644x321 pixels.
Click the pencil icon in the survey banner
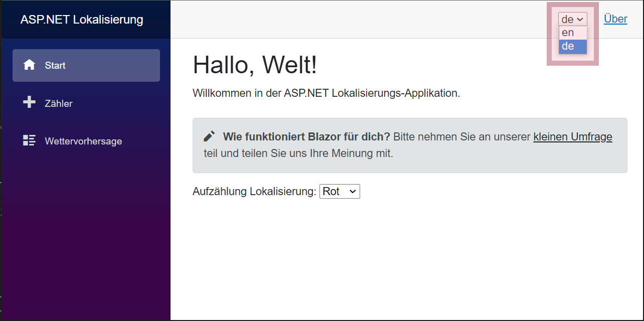[x=209, y=136]
